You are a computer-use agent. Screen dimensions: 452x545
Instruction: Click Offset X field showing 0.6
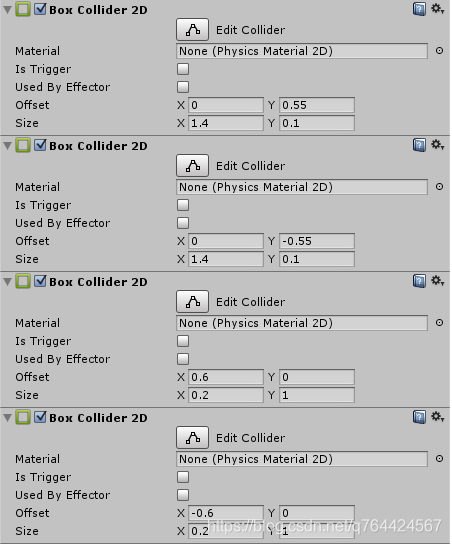pos(226,377)
